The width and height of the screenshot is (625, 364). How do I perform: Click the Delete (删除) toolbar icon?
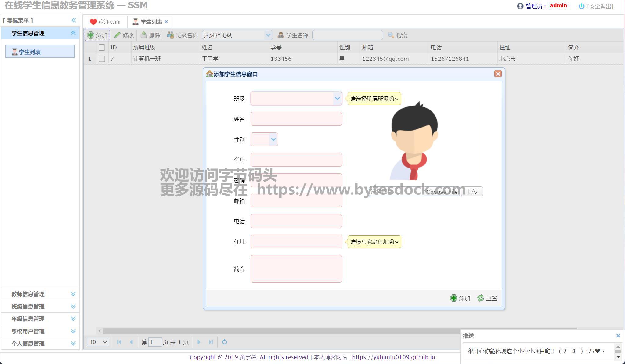pyautogui.click(x=144, y=35)
